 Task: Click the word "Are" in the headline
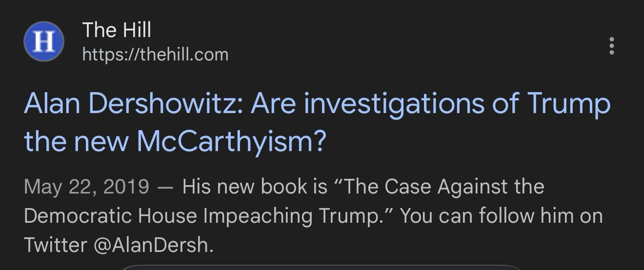[273, 104]
